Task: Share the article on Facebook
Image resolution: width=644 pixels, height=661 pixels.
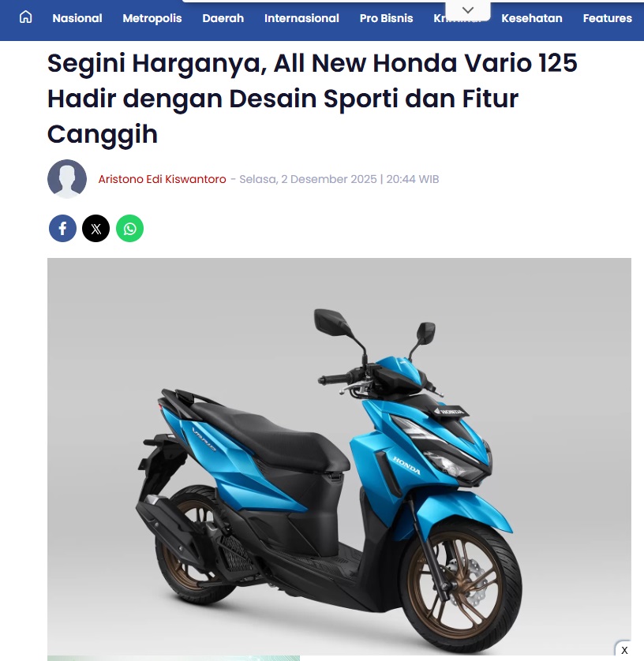Action: pyautogui.click(x=62, y=229)
